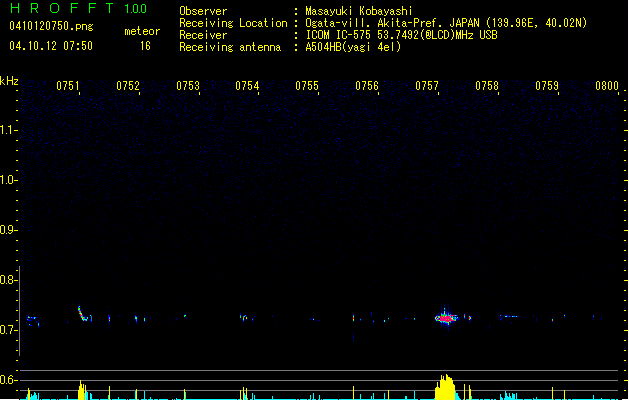Image resolution: width=629 pixels, height=400 pixels.
Task: Click the meteor count value 16
Action: pyautogui.click(x=145, y=46)
